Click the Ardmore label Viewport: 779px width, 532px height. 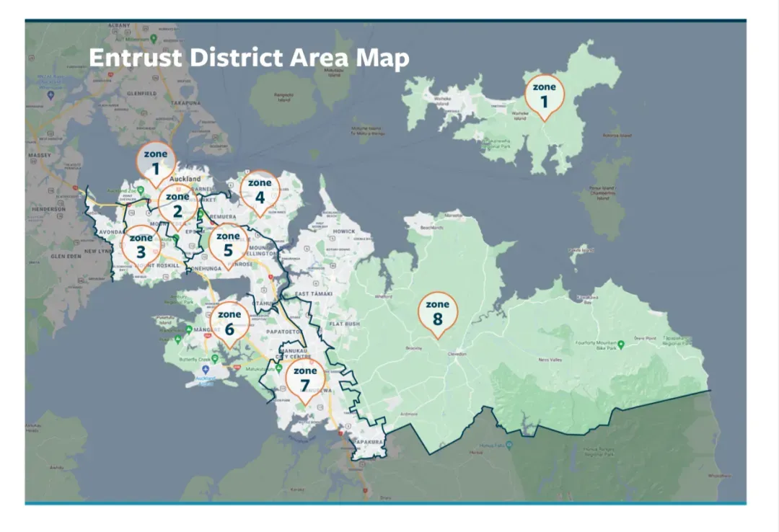[x=408, y=414]
